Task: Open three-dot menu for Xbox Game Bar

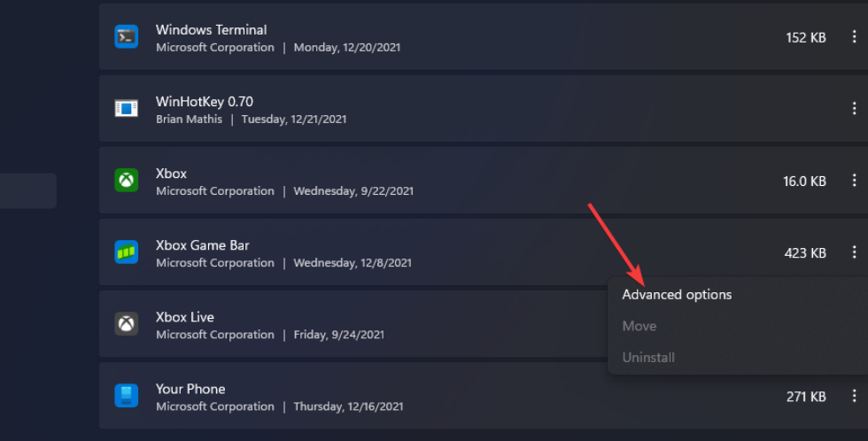Action: point(854,252)
